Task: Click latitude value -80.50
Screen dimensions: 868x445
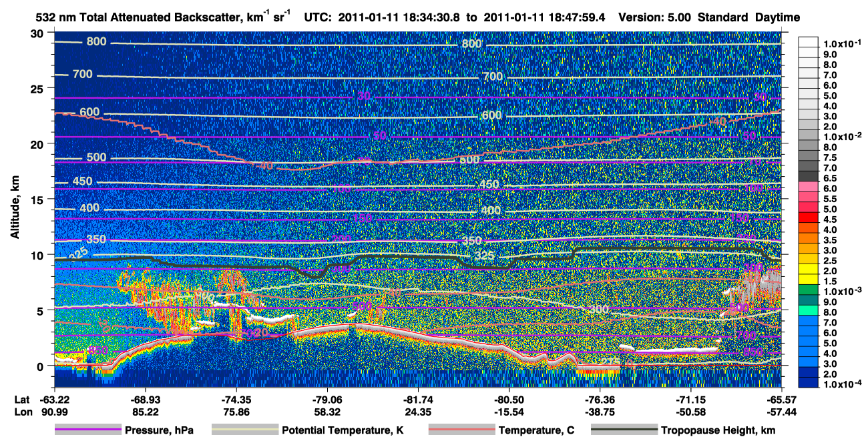Action: pos(509,399)
